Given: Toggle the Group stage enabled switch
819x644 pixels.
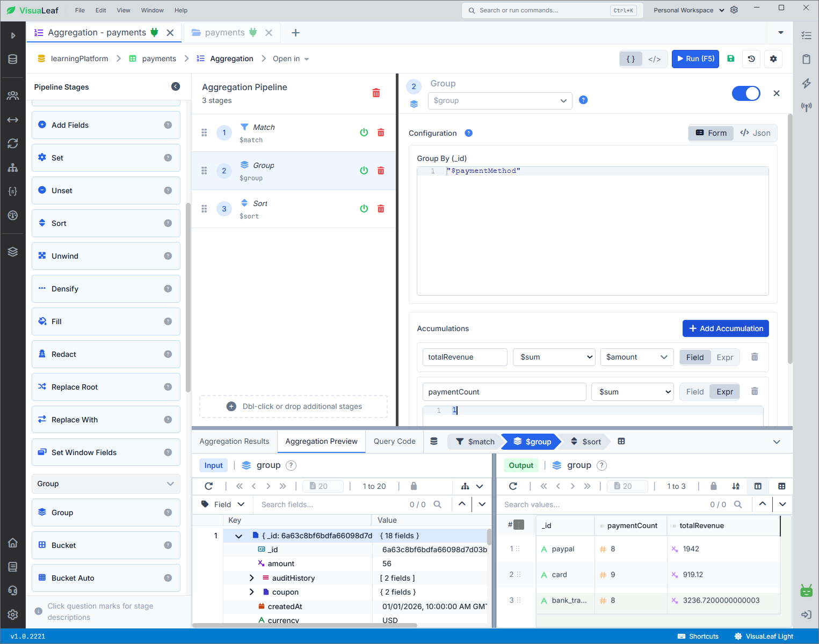Looking at the screenshot, I should point(746,93).
